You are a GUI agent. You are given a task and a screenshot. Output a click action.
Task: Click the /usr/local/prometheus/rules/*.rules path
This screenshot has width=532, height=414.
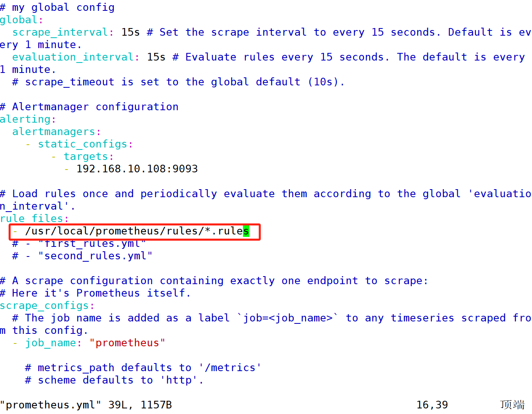point(137,231)
